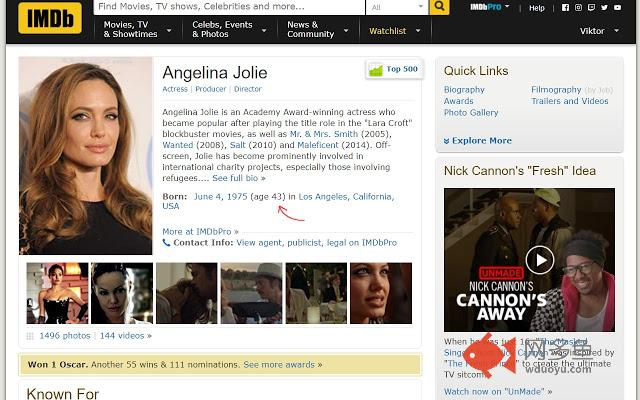Viewport: 640px width, 400px height.
Task: Click the June 4 birth date link
Action: 208,197
